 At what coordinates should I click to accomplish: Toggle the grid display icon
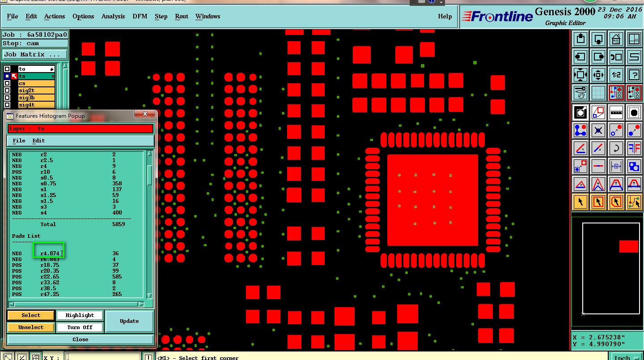click(599, 93)
